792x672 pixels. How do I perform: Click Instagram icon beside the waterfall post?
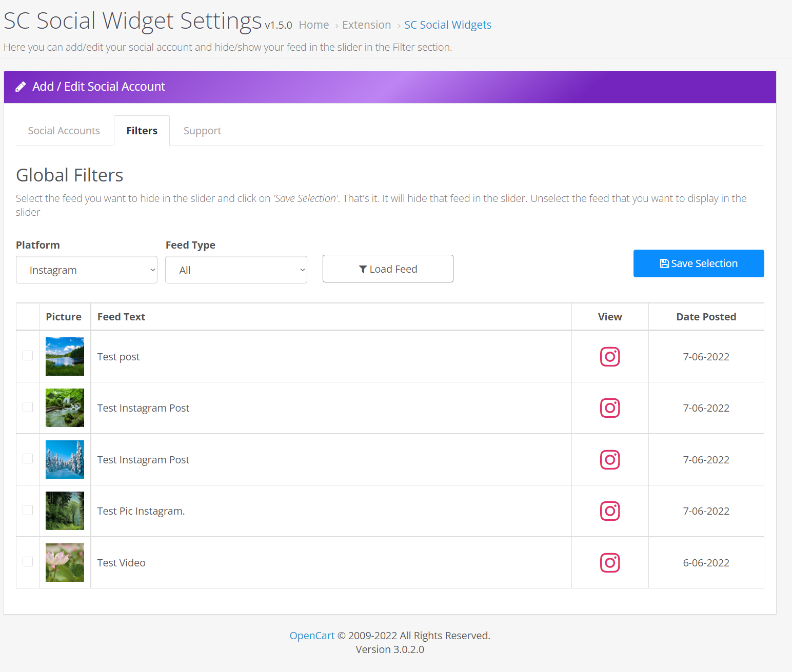(x=610, y=408)
